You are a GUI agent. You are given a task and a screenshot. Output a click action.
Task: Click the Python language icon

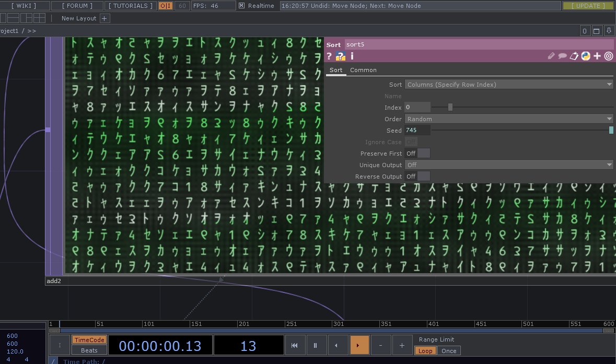[x=586, y=56]
